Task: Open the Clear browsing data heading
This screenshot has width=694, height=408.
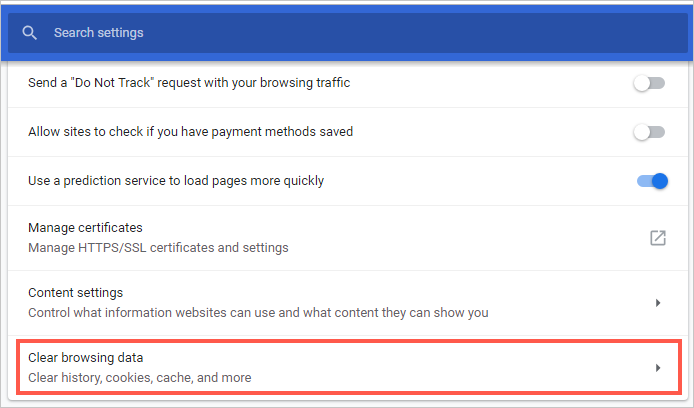Action: pyautogui.click(x=81, y=358)
